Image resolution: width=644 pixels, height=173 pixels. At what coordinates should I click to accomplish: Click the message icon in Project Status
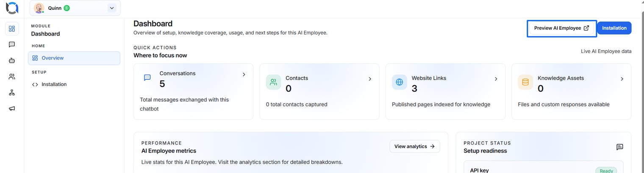(620, 147)
